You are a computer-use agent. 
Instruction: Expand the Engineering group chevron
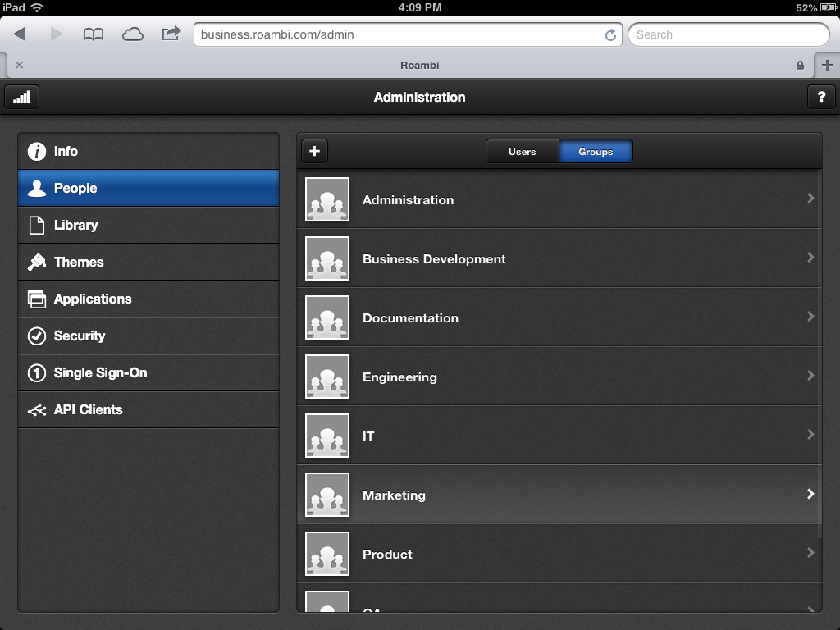point(810,376)
